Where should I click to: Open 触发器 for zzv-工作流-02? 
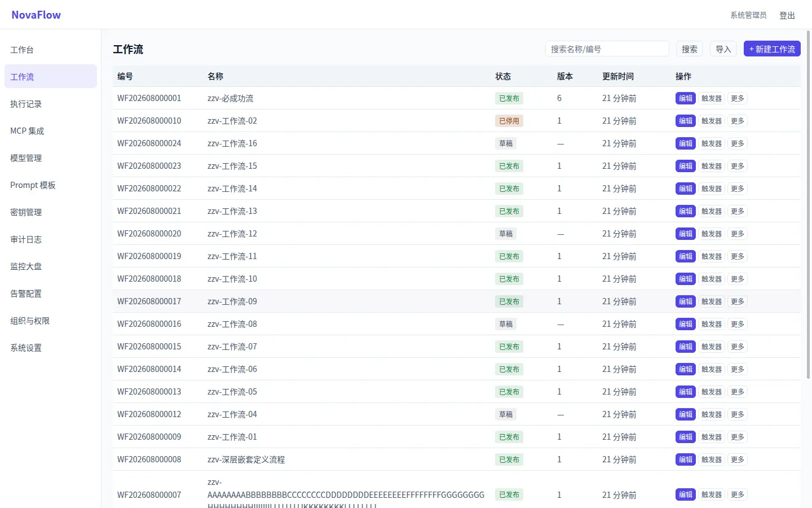coord(712,121)
